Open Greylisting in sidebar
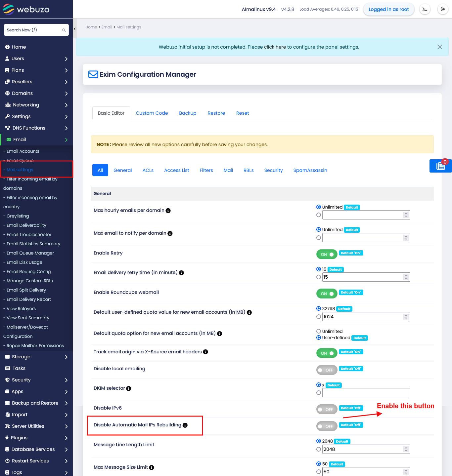Image resolution: width=452 pixels, height=476 pixels. [18, 216]
